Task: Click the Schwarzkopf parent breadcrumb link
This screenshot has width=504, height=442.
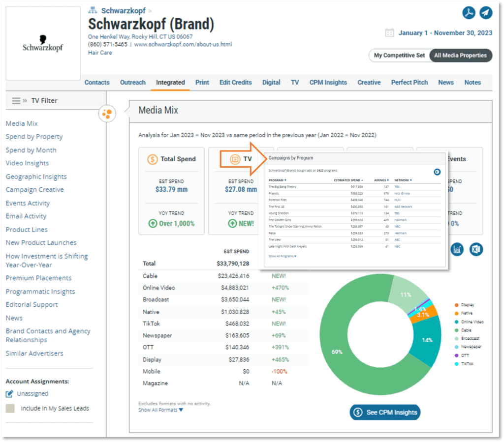Action: point(124,11)
